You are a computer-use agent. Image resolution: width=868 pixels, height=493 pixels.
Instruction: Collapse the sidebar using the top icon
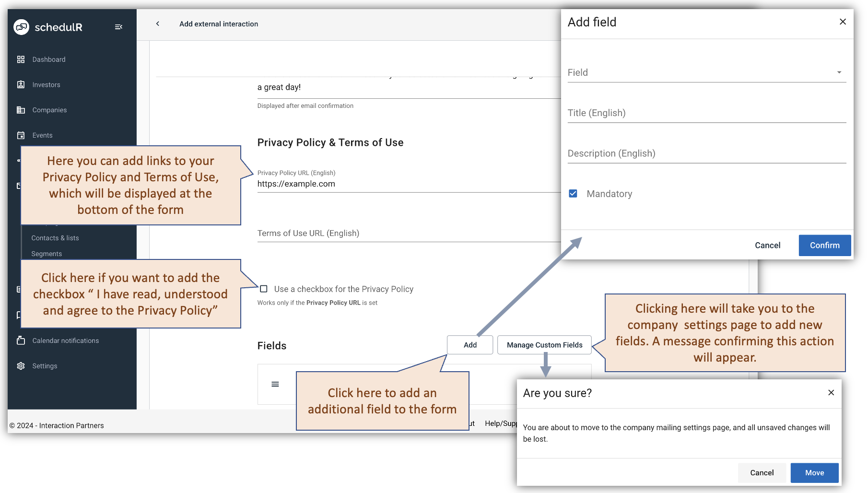[118, 27]
